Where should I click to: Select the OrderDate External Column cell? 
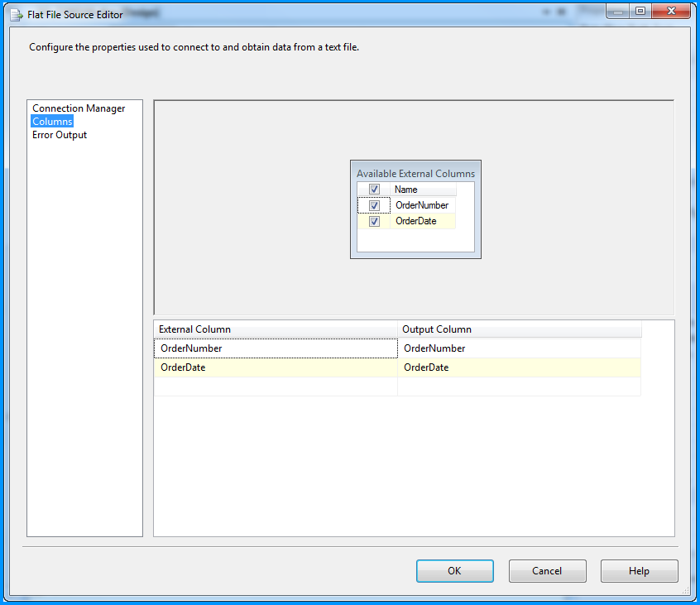[276, 367]
